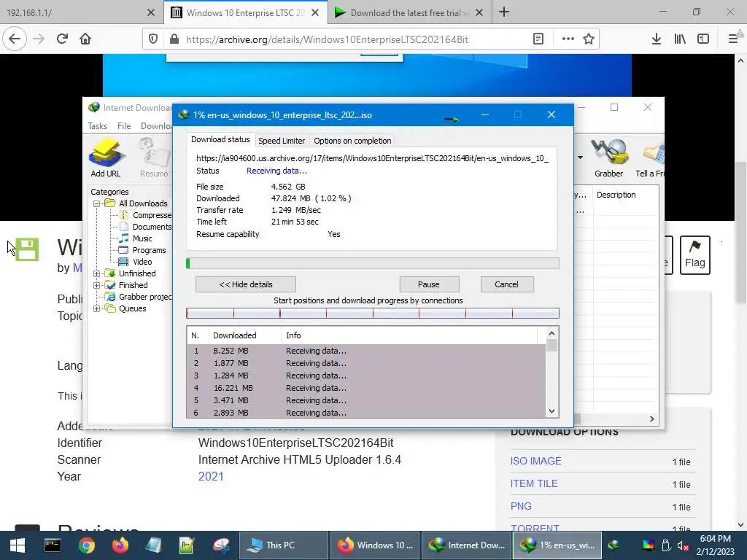Select the Music category
Image resolution: width=747 pixels, height=560 pixels.
click(x=142, y=238)
